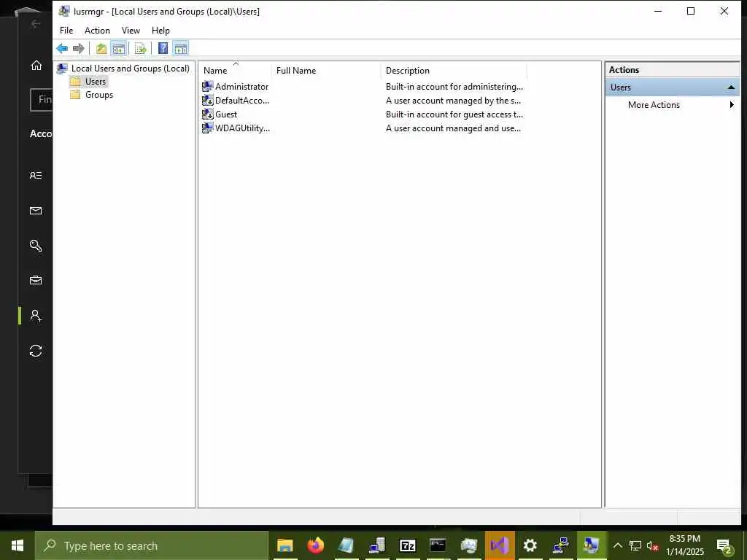
Task: Click the Administrator account icon
Action: point(208,87)
